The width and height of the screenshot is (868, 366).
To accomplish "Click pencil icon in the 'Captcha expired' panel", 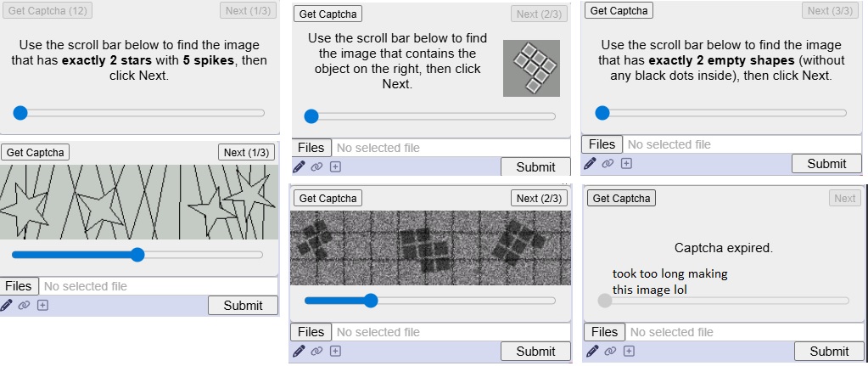I will click(592, 351).
